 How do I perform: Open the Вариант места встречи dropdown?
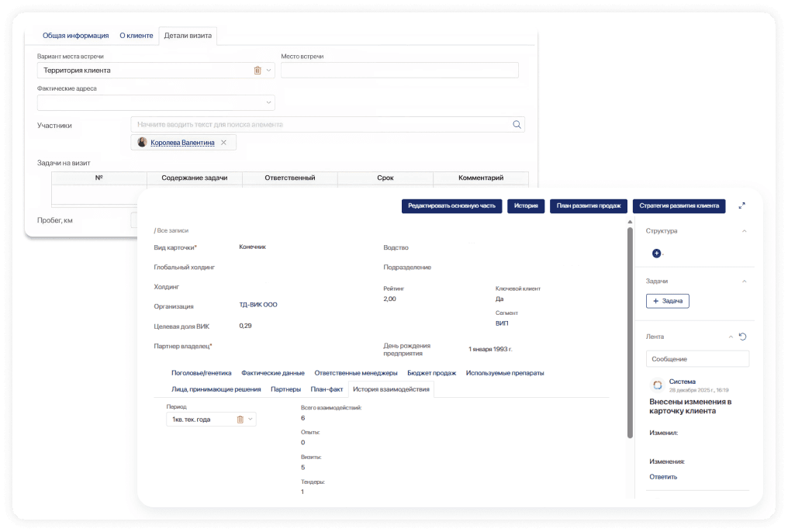(269, 71)
